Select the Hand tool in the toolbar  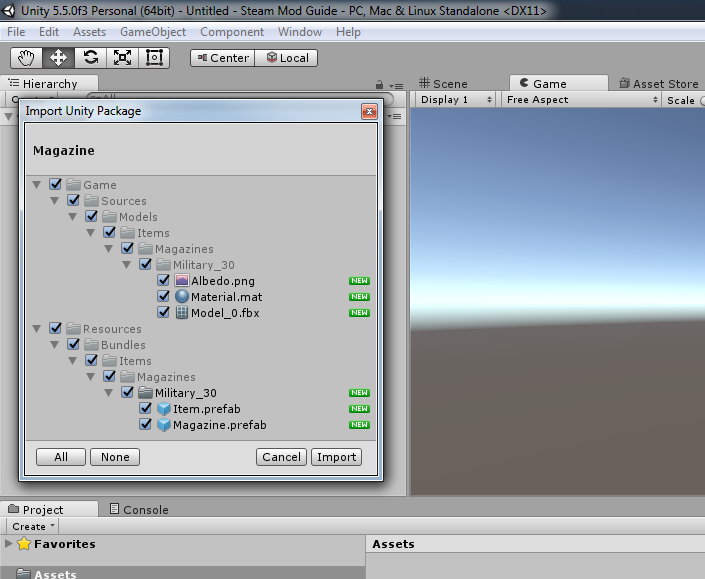pyautogui.click(x=27, y=58)
